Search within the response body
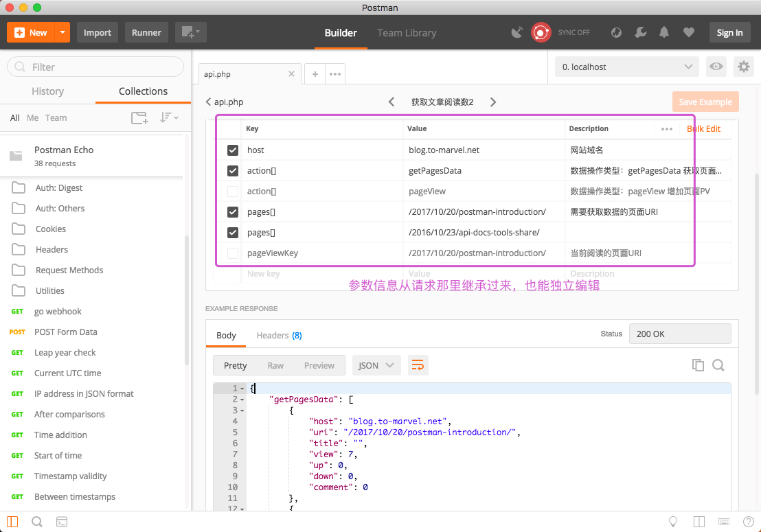Viewport: 761px width, 532px height. point(718,365)
